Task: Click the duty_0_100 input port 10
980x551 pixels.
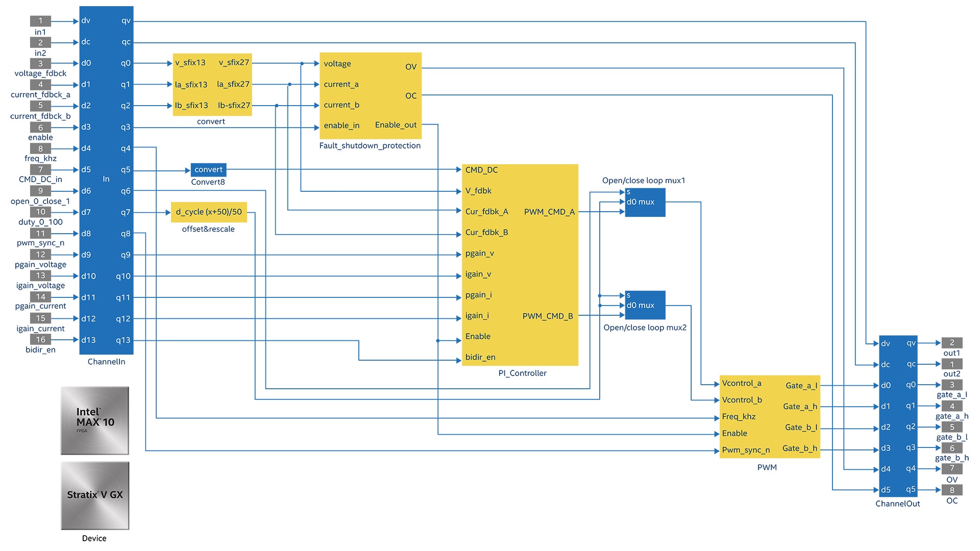Action: [x=40, y=212]
